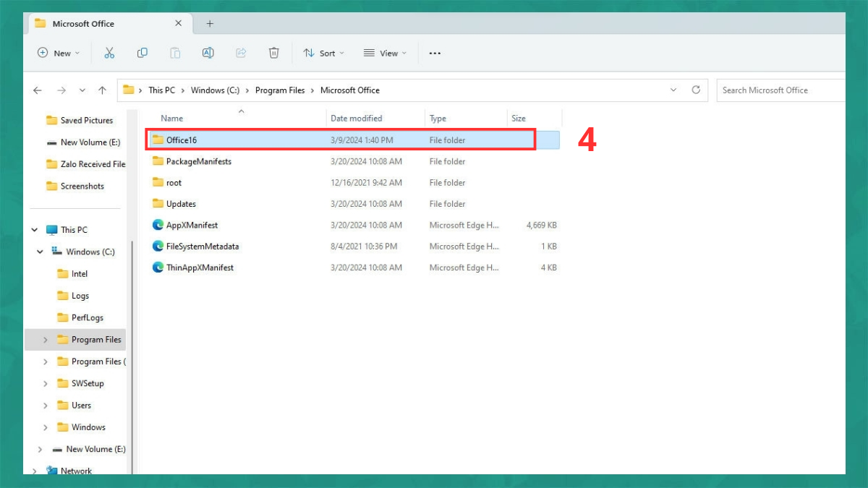The image size is (868, 488).
Task: Click the Delete trash can icon
Action: coord(273,53)
